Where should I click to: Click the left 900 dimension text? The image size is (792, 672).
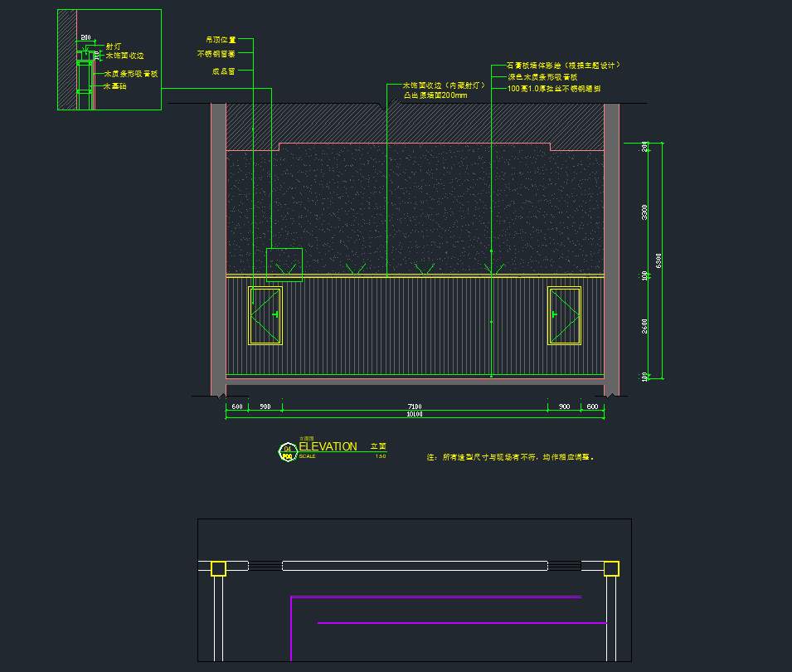265,407
